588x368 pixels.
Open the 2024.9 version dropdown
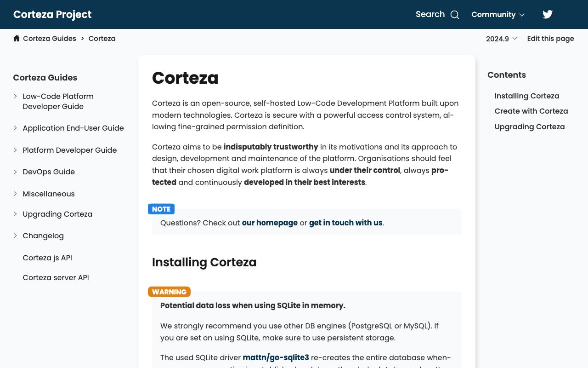pyautogui.click(x=502, y=39)
